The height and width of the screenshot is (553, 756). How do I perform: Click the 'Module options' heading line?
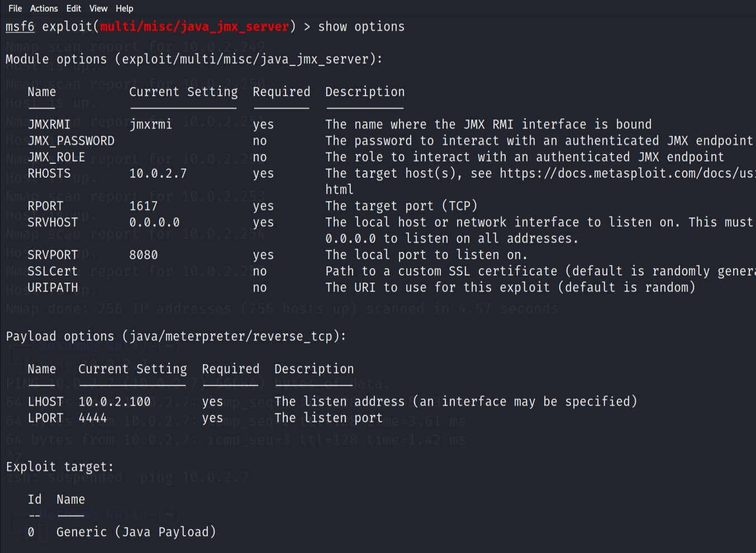coord(194,59)
